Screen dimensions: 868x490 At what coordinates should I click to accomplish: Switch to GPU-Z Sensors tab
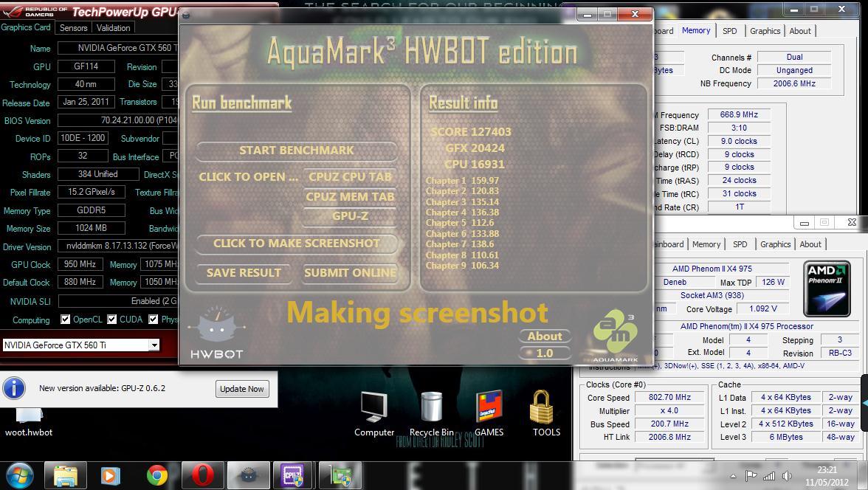(74, 28)
